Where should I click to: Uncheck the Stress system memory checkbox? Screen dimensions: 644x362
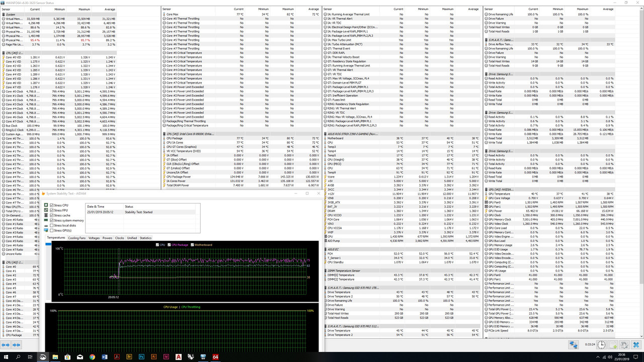(x=51, y=220)
